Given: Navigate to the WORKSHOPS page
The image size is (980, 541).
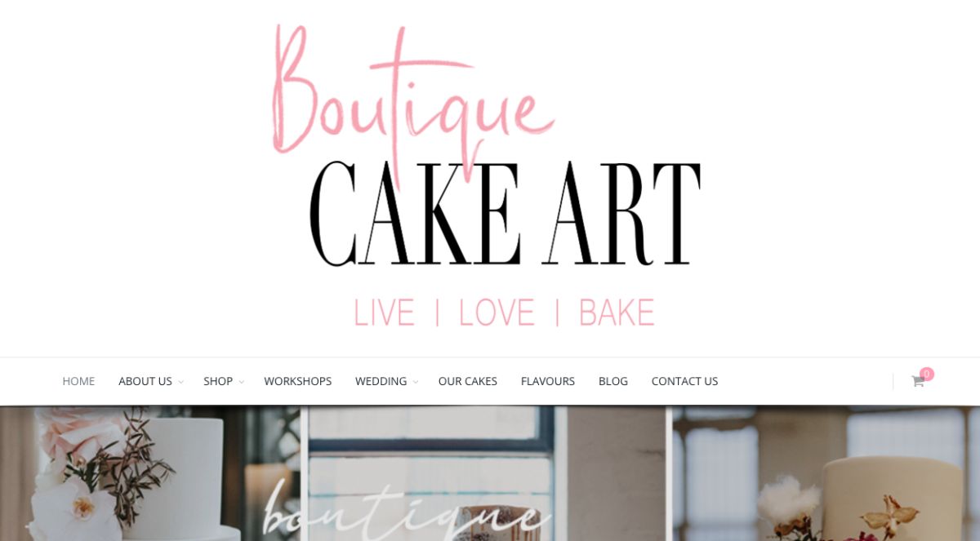Looking at the screenshot, I should 298,381.
